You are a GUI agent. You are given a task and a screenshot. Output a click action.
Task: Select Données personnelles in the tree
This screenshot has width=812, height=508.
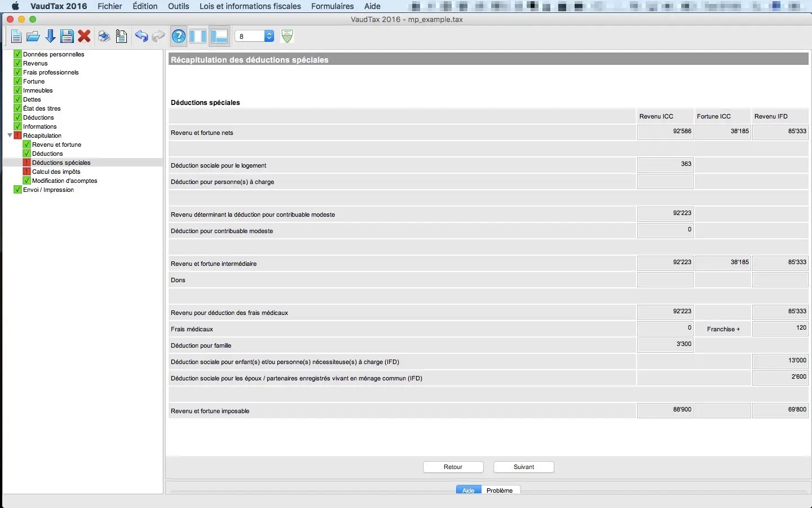54,54
